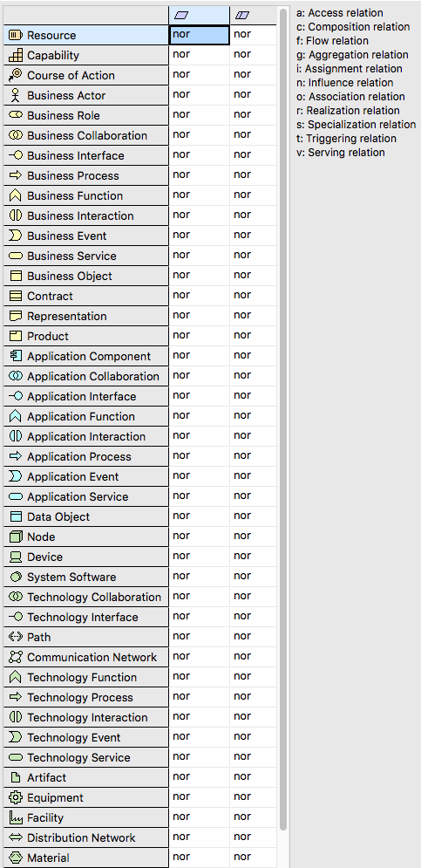Click the Material hexagon icon
This screenshot has width=421, height=868.
[x=16, y=858]
